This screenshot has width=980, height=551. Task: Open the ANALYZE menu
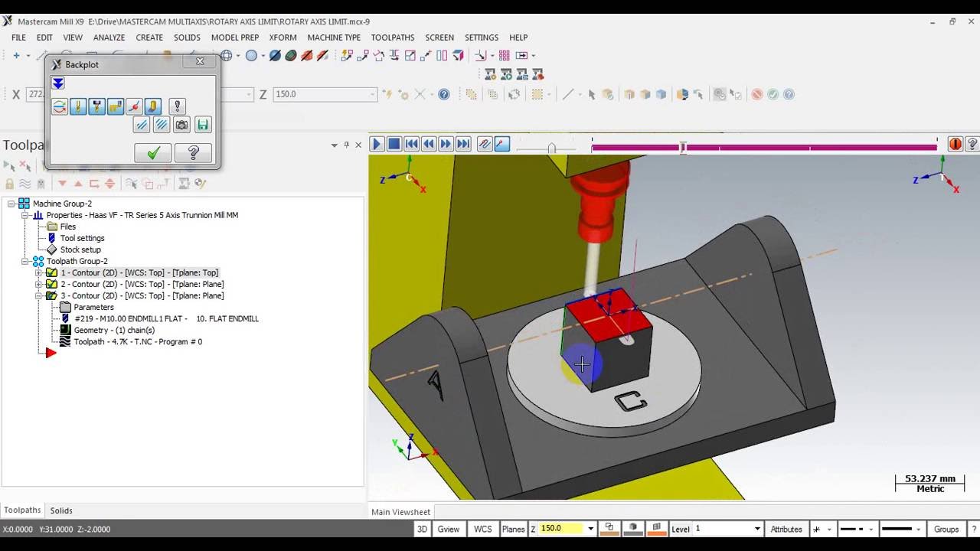pos(109,37)
